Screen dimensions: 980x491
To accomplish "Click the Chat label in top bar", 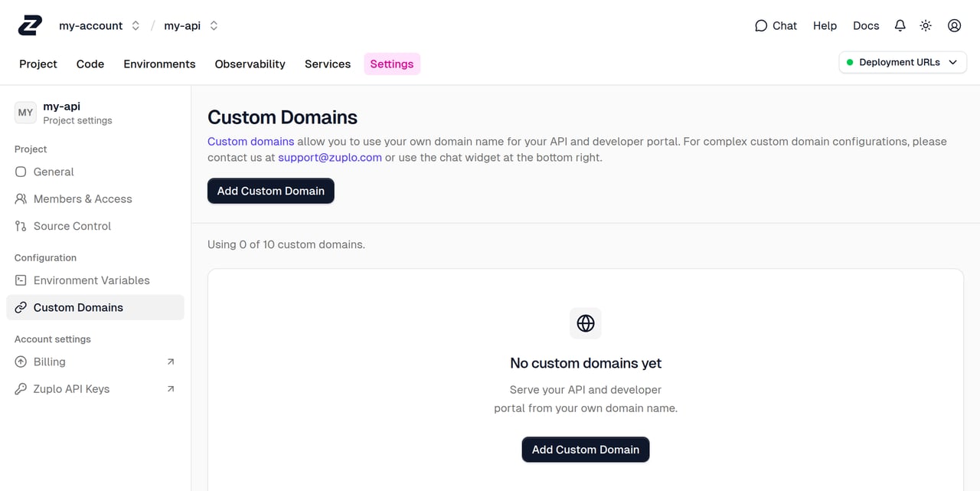I will click(785, 25).
